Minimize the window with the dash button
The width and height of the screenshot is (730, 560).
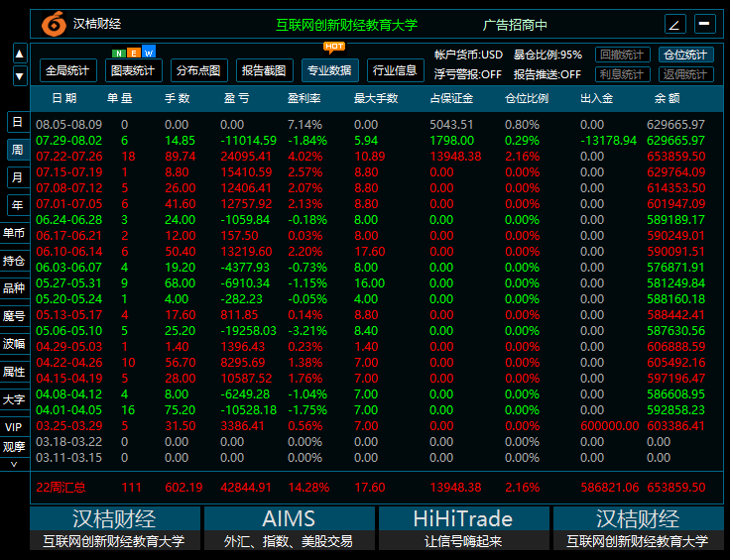click(705, 24)
